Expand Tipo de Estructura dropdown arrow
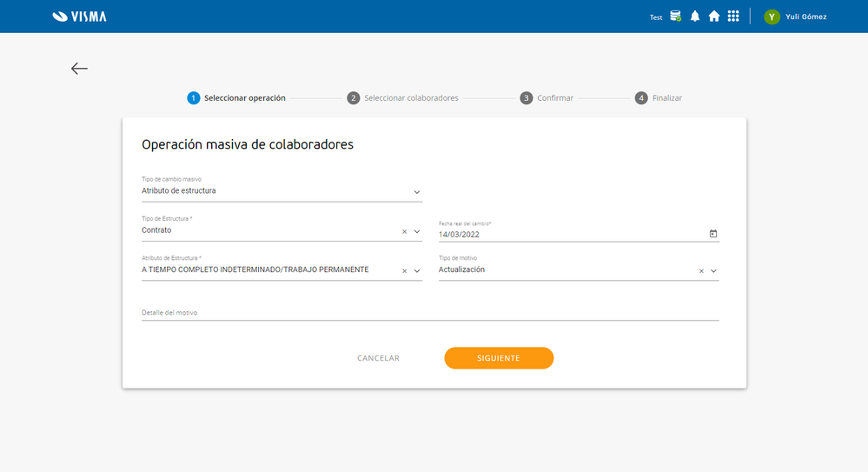The image size is (868, 472). tap(417, 231)
